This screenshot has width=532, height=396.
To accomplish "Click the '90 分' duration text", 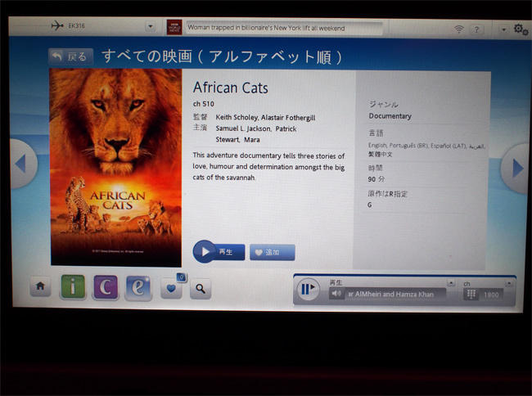I will pos(376,179).
